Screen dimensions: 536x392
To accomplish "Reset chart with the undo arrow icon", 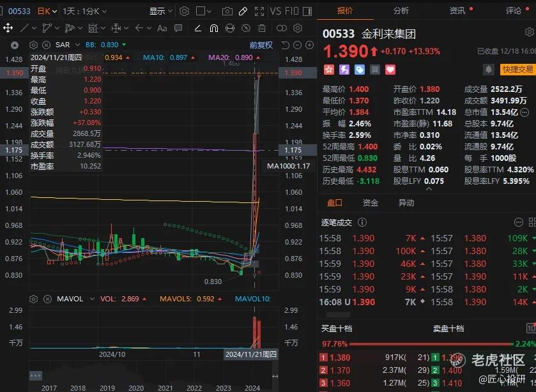I will [x=286, y=45].
